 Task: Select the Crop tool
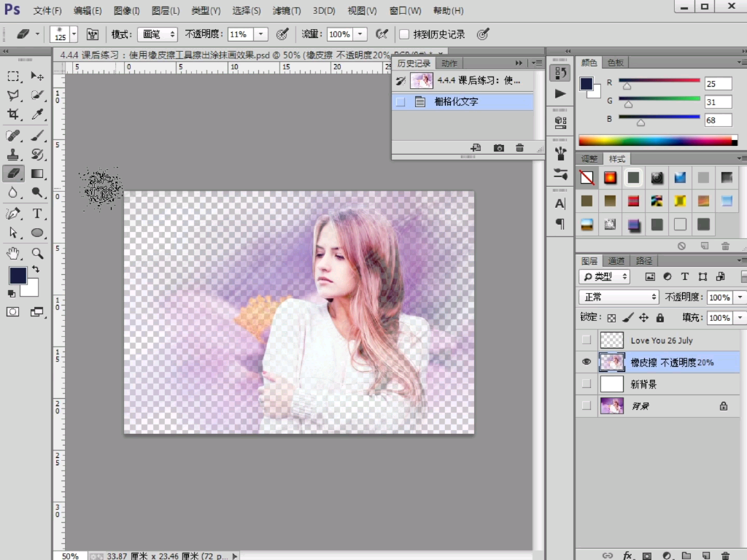point(13,114)
